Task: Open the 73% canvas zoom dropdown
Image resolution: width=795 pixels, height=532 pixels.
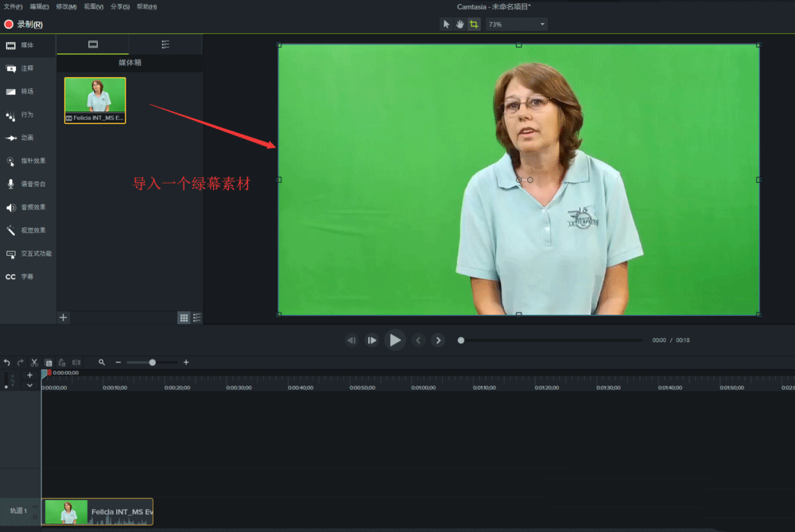Action: (515, 24)
